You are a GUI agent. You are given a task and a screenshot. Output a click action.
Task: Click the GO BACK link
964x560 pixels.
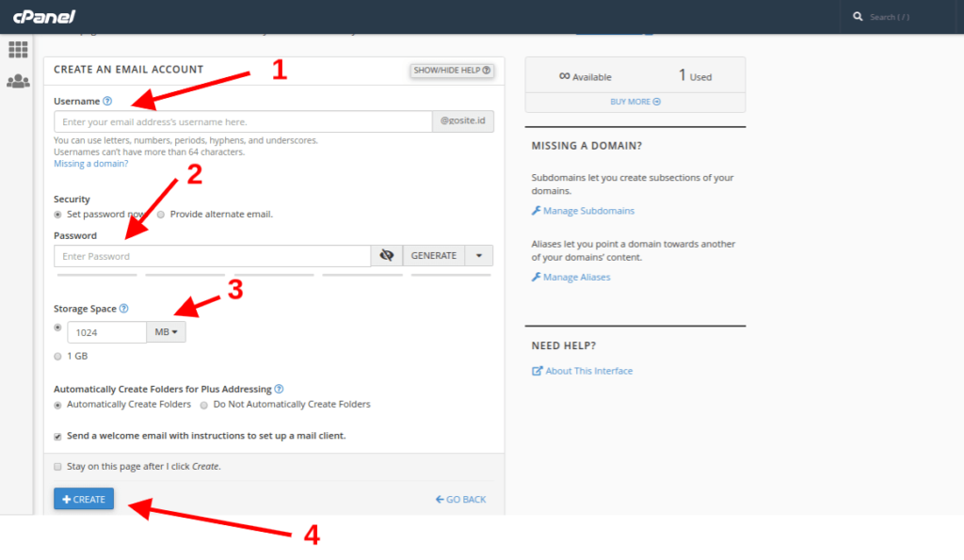pos(461,500)
